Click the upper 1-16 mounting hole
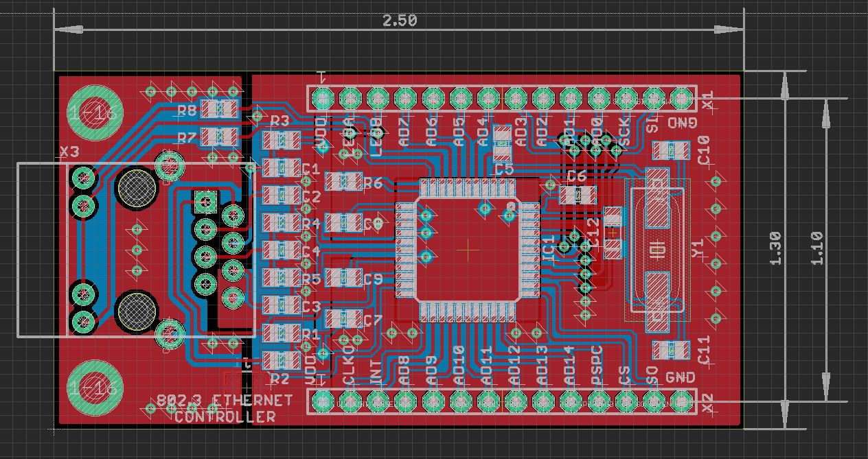The height and width of the screenshot is (459, 868). pos(94,113)
